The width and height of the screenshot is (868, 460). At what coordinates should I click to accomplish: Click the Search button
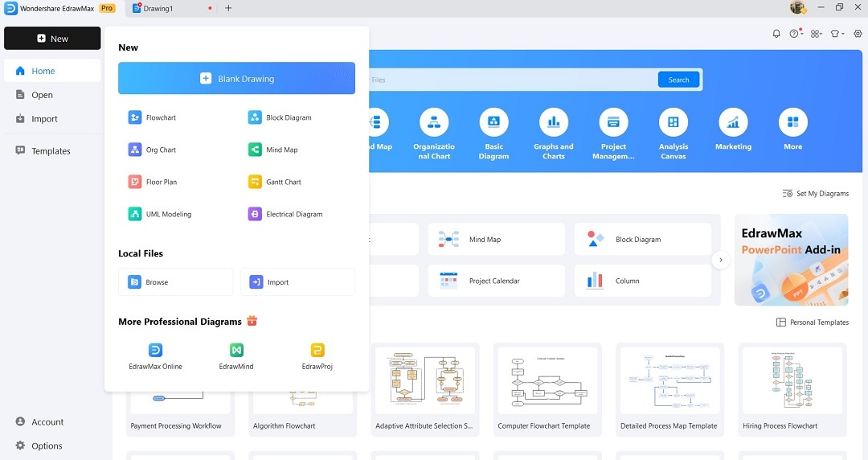[678, 80]
